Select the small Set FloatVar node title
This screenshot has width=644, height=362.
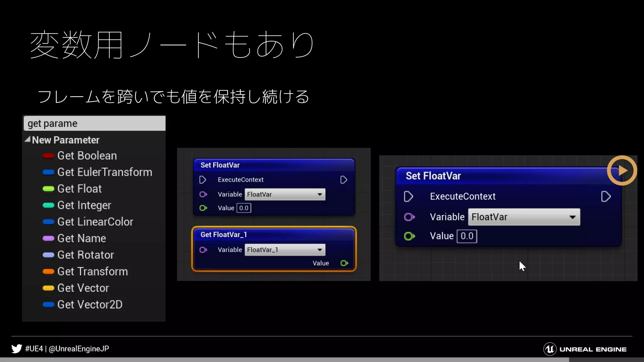click(220, 165)
